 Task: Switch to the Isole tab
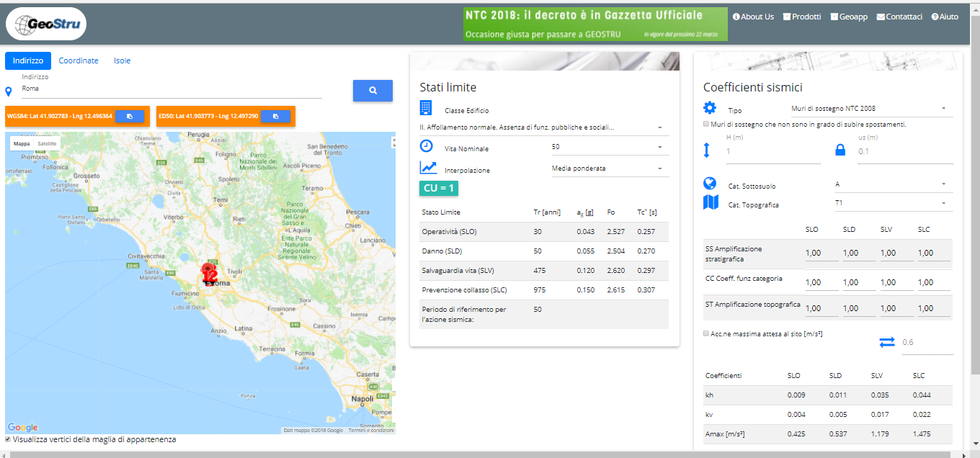pyautogui.click(x=122, y=60)
